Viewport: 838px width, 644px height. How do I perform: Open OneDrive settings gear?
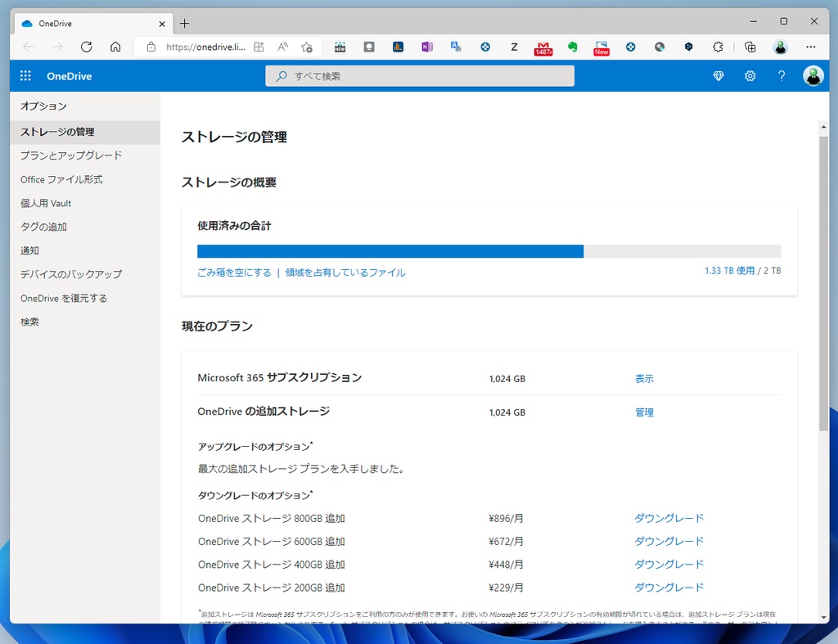click(x=750, y=76)
